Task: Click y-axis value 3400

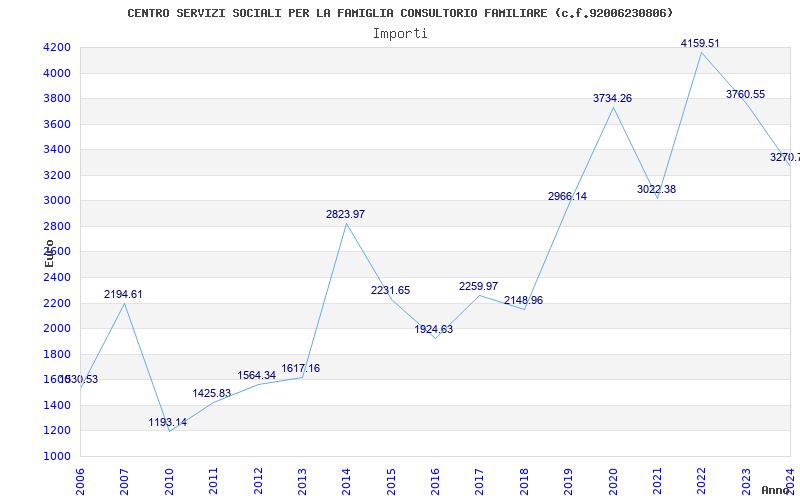Action: click(x=57, y=149)
